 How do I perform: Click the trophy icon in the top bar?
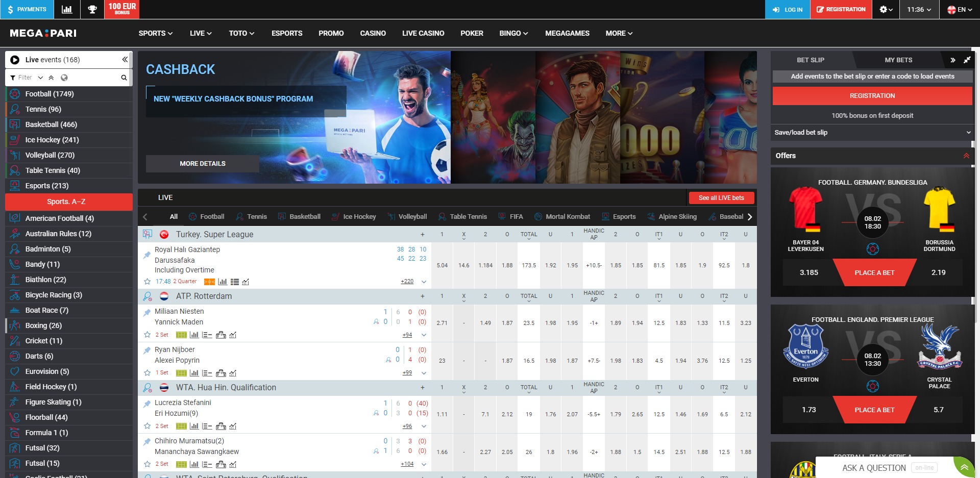[x=92, y=9]
